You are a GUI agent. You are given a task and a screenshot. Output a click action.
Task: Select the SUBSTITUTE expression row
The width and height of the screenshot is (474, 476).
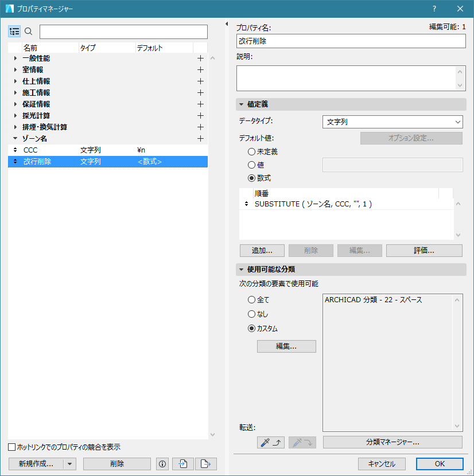(x=347, y=204)
